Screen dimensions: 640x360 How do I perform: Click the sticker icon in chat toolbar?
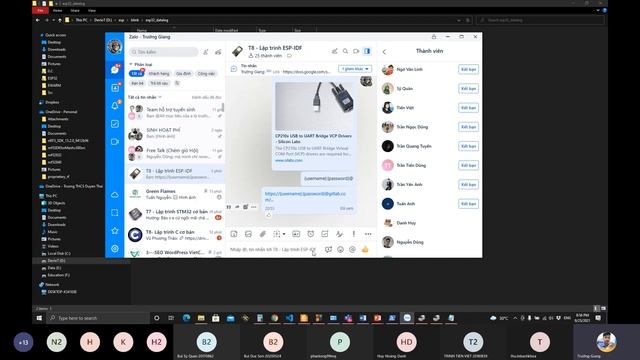[234, 234]
